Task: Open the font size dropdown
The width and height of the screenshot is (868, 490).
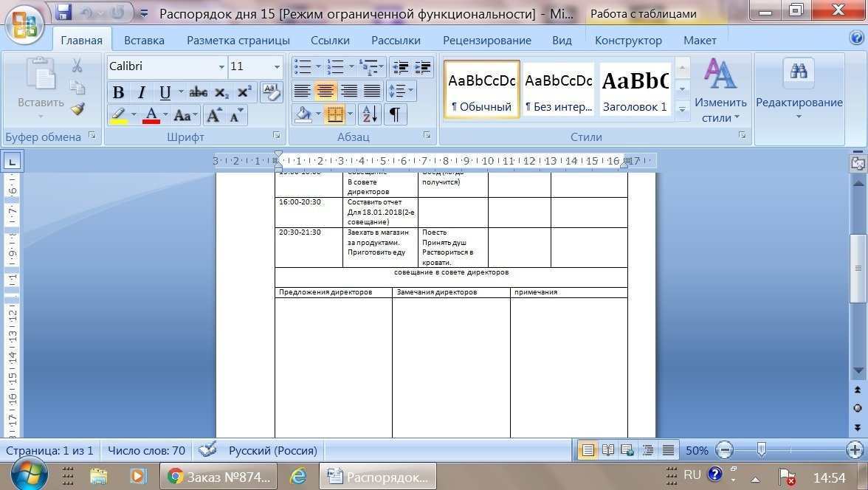Action: tap(277, 67)
